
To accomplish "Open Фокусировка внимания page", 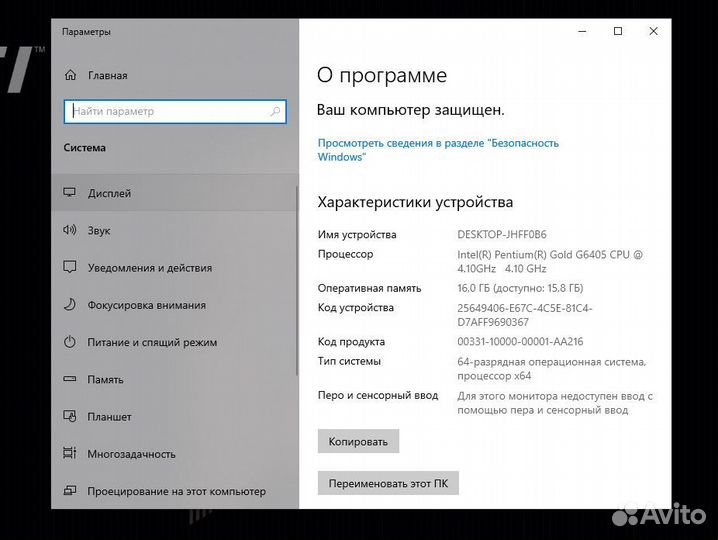I will [174, 305].
